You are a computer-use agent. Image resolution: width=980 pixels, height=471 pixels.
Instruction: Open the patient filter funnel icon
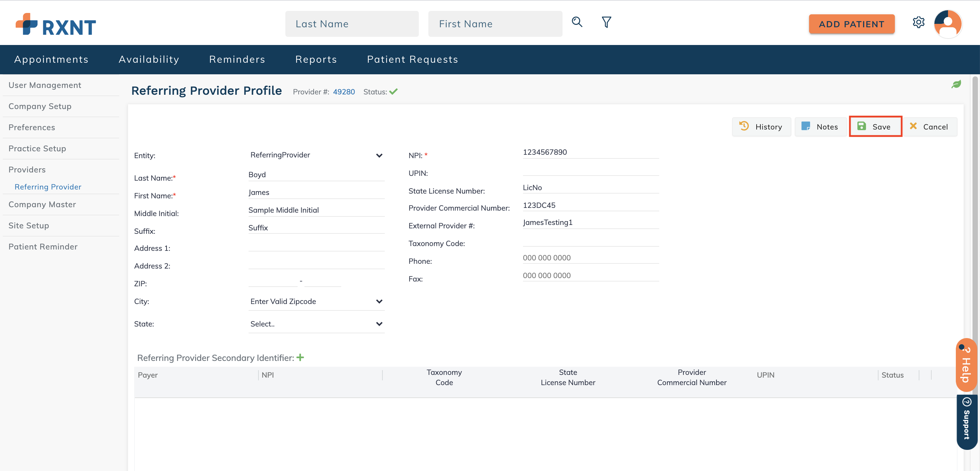point(606,22)
